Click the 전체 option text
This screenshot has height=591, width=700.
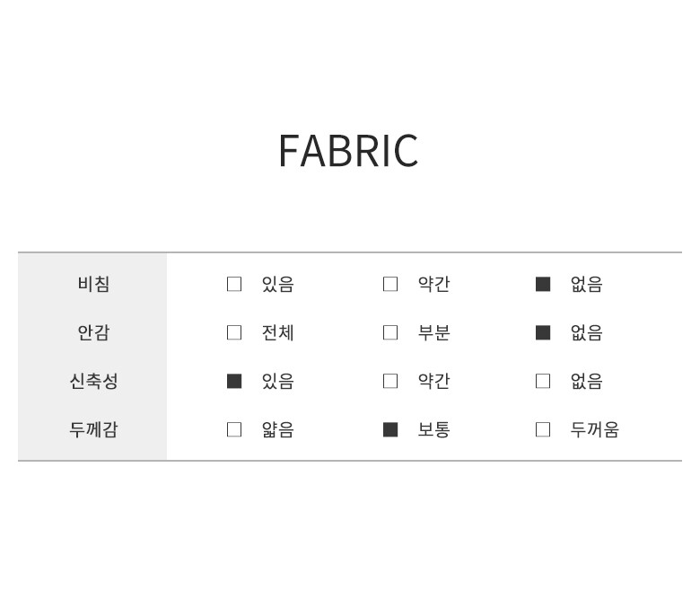tap(277, 332)
